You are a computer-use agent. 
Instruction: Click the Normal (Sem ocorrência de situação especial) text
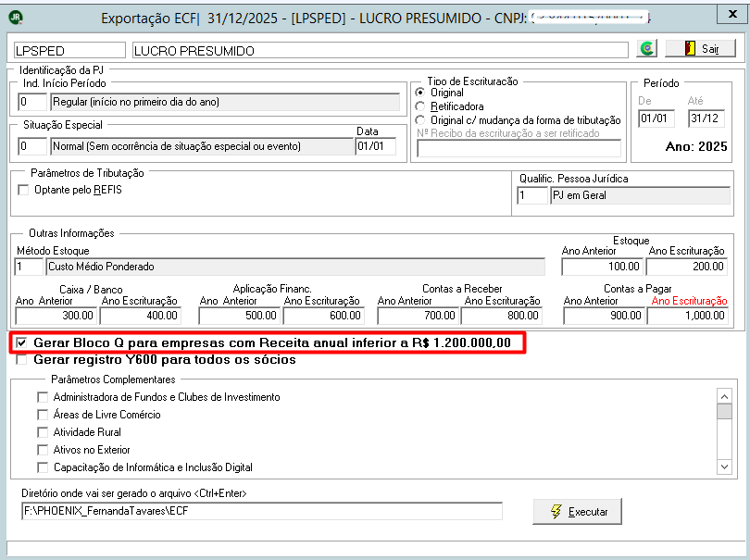pyautogui.click(x=177, y=146)
